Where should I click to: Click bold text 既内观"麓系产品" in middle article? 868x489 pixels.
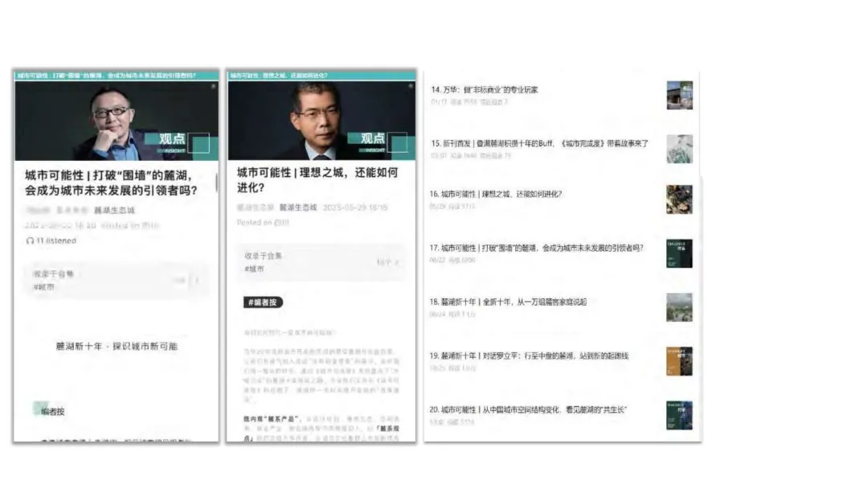[x=272, y=419]
